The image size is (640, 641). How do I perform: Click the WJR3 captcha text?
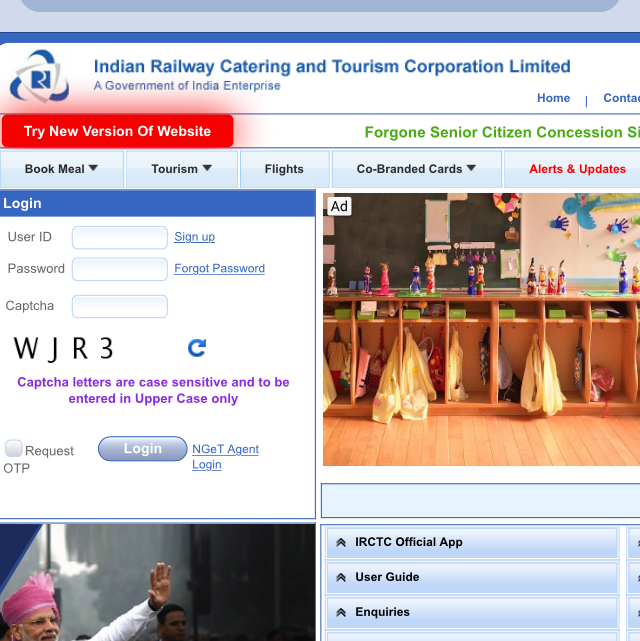63,349
